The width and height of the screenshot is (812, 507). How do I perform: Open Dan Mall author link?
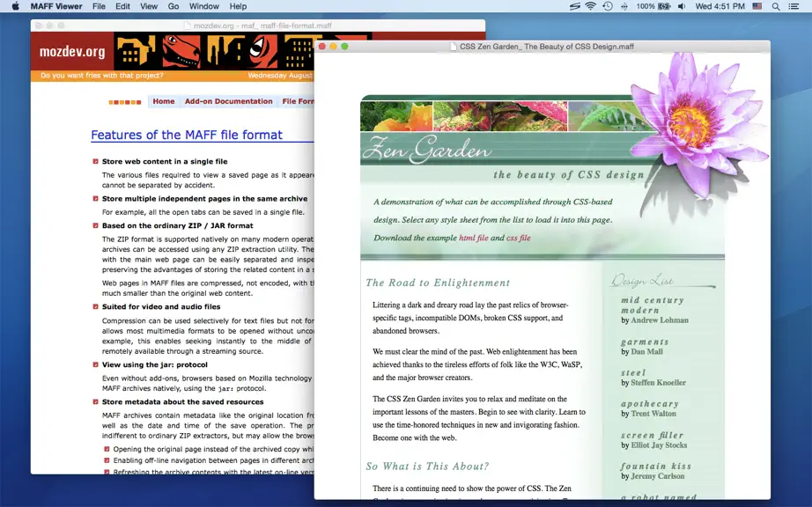click(646, 352)
